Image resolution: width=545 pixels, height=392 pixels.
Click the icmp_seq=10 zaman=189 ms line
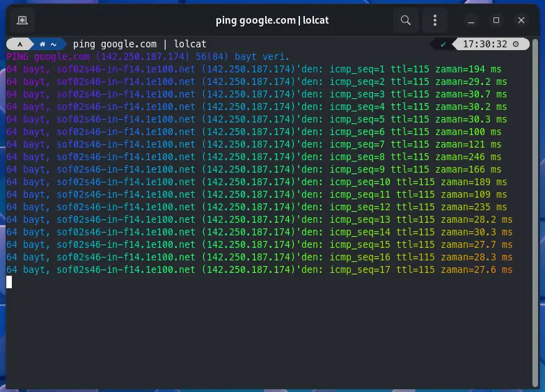tap(257, 182)
